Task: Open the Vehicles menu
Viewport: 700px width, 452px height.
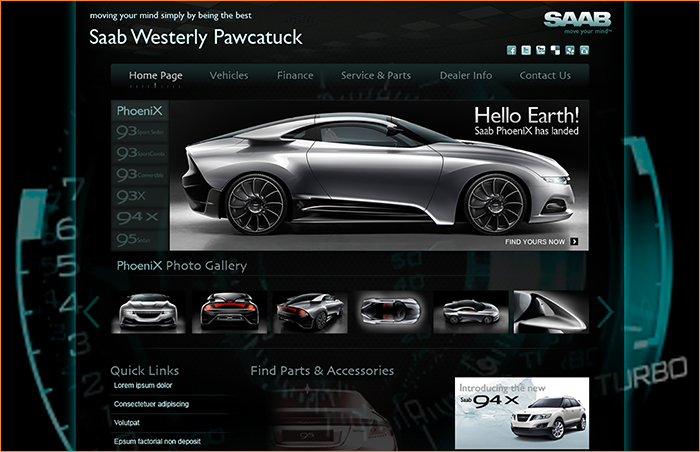Action: point(229,76)
